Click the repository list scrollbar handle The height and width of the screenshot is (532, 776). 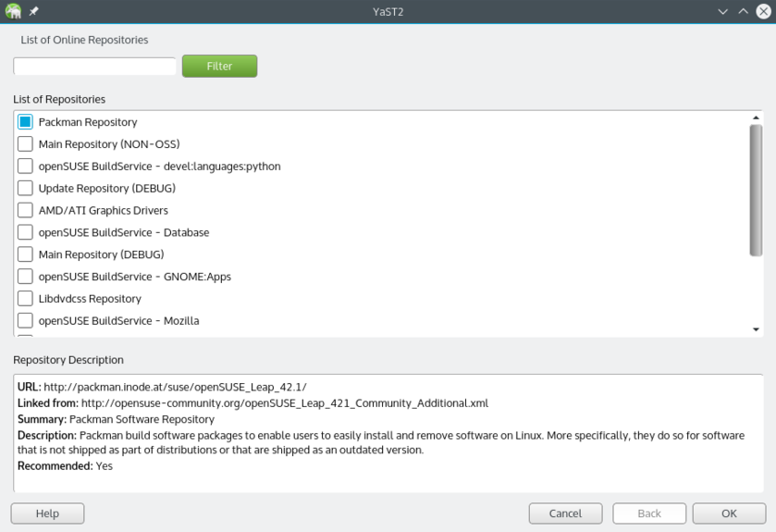pyautogui.click(x=756, y=190)
